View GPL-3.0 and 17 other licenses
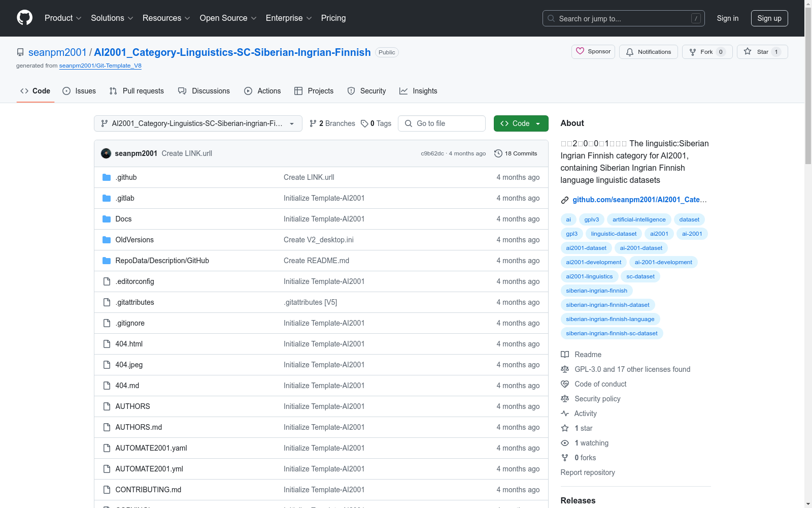Screen dimensions: 812x508 [x=632, y=369]
